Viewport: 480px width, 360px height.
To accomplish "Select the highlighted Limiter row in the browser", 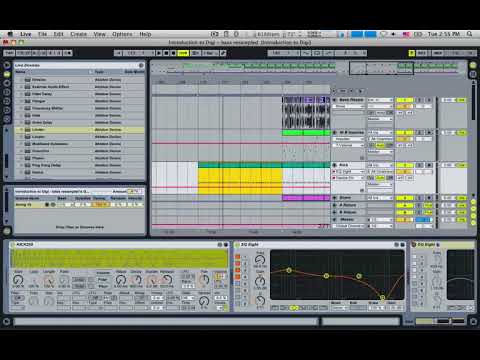I will [x=79, y=129].
